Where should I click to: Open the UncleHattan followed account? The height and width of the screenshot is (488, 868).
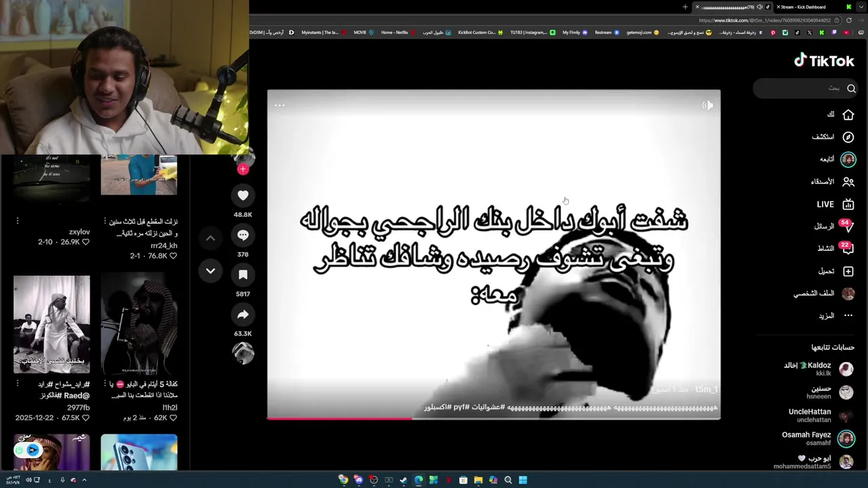pyautogui.click(x=821, y=415)
